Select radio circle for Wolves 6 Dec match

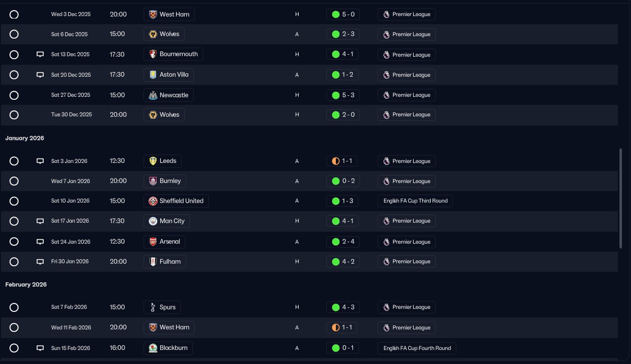point(14,34)
